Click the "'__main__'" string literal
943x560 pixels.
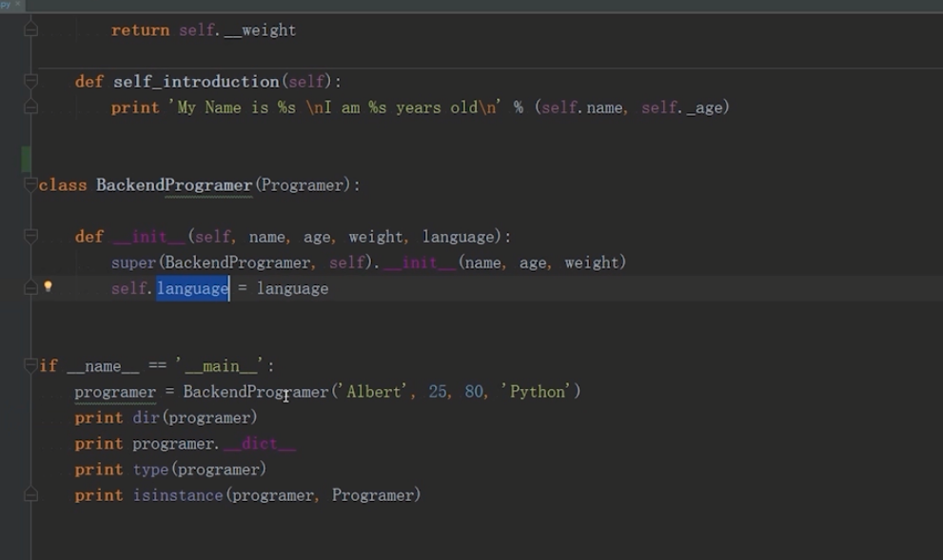click(x=219, y=366)
